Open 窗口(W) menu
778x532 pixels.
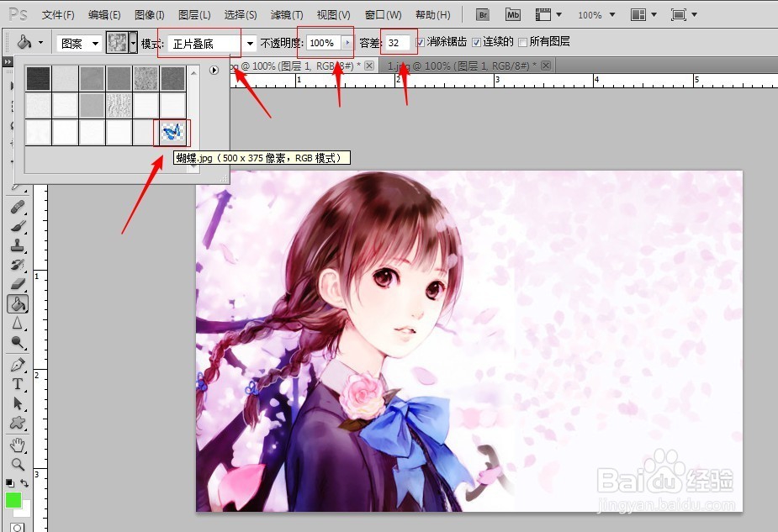click(x=383, y=15)
